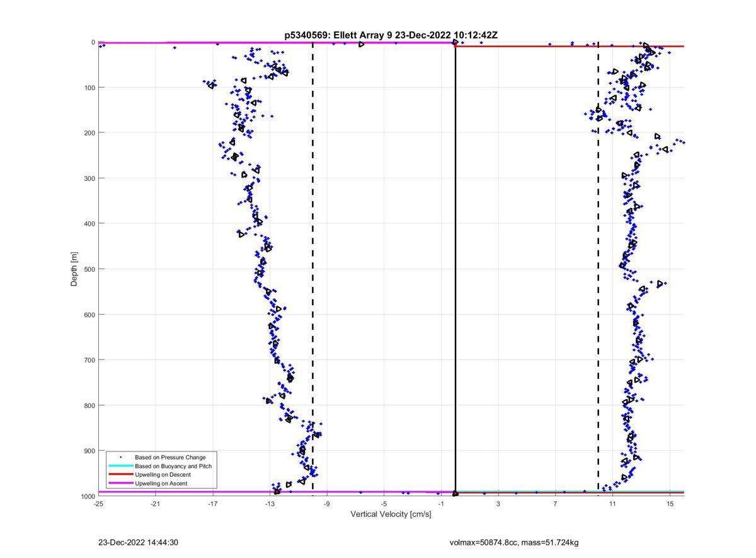Viewport: 756px width, 558px height.
Task: Click the depth tick label "700"
Action: (x=89, y=359)
